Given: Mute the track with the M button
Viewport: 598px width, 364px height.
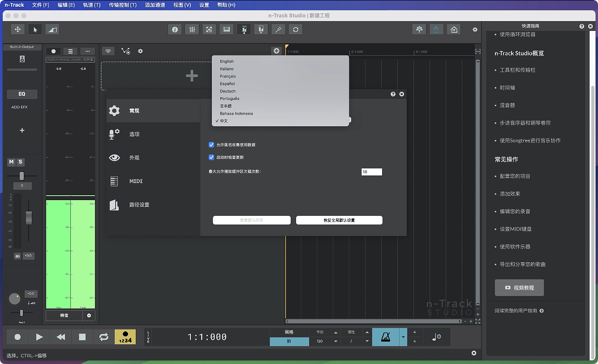Looking at the screenshot, I should point(12,162).
